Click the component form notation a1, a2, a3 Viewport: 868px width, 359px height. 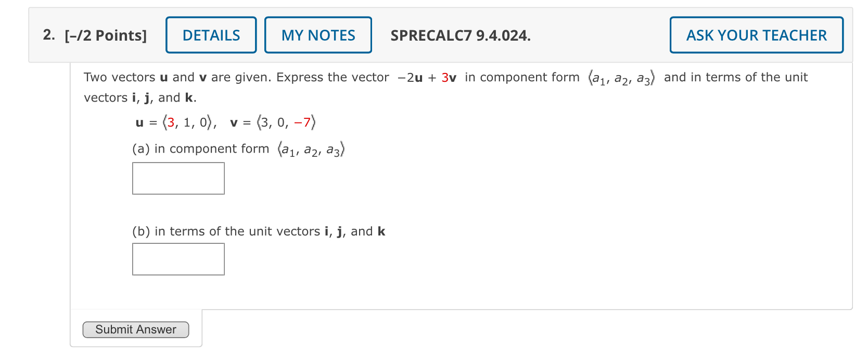(621, 77)
